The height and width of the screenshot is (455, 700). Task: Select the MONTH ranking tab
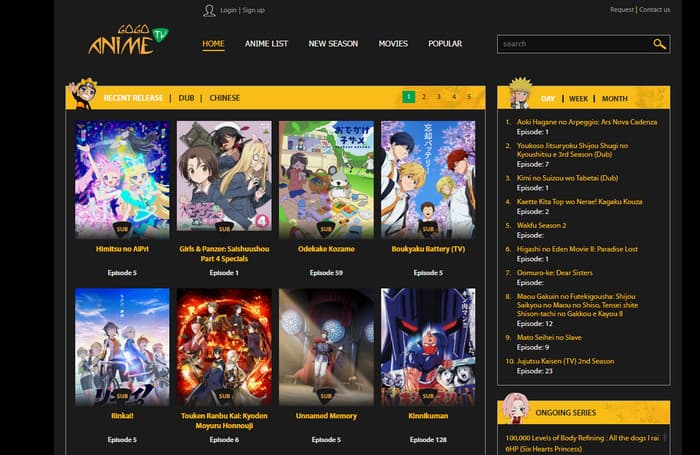pos(614,99)
